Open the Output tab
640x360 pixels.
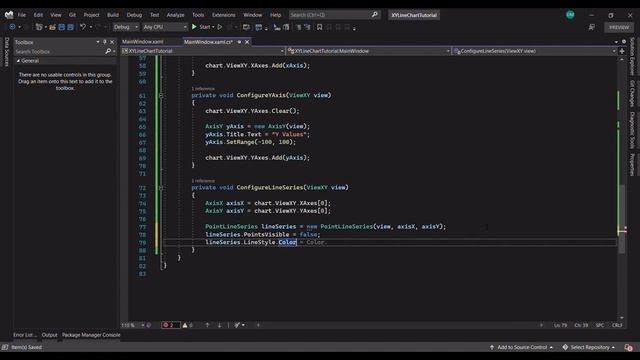tap(49, 335)
